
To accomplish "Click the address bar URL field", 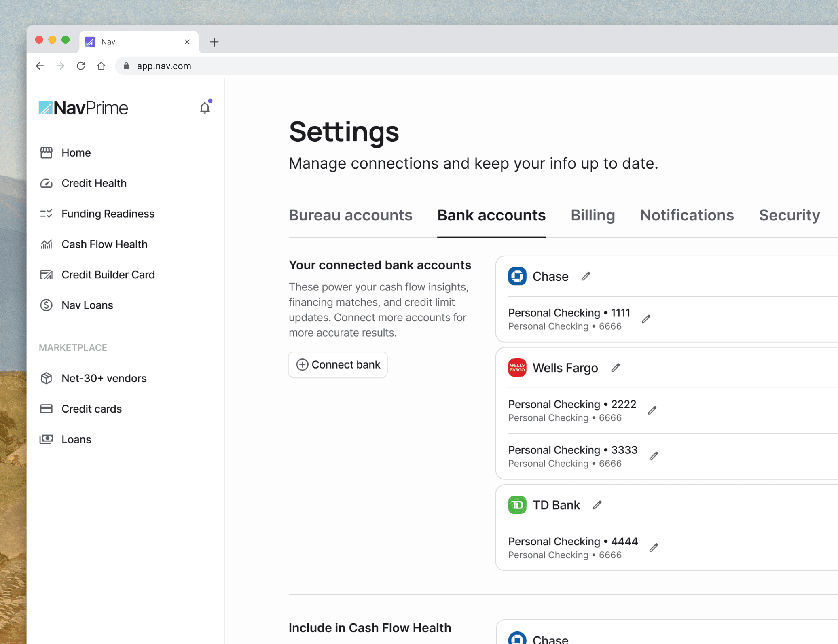I will (477, 66).
